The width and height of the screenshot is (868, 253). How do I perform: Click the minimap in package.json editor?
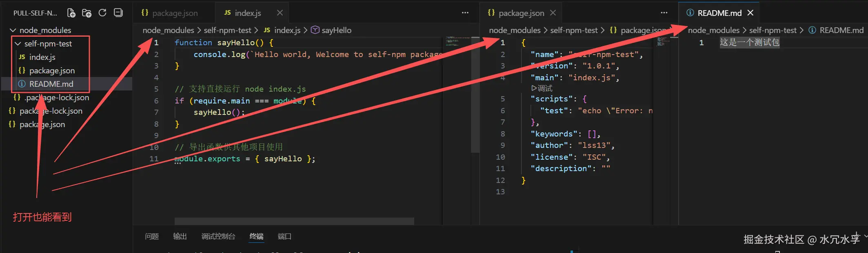[x=663, y=41]
